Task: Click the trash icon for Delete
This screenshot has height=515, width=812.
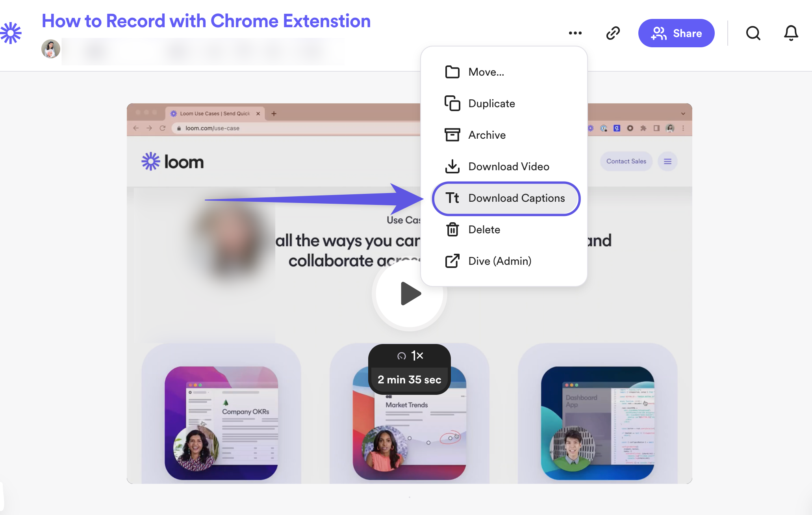Action: tap(452, 229)
